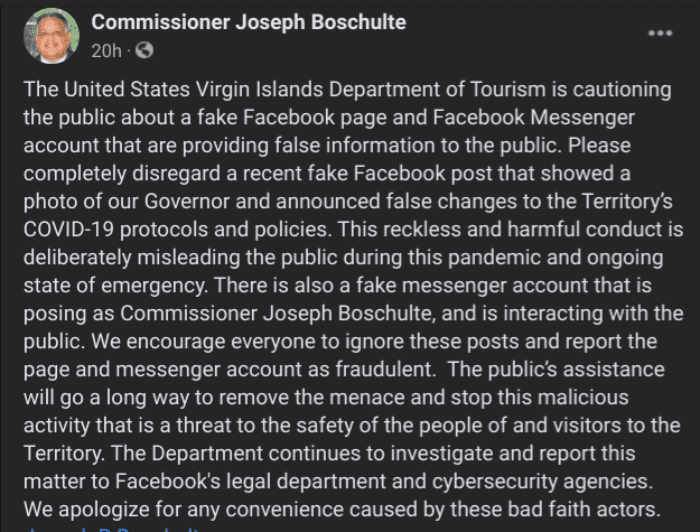Viewport: 700px width, 532px height.
Task: Click the 20h post timestamp
Action: [x=106, y=51]
